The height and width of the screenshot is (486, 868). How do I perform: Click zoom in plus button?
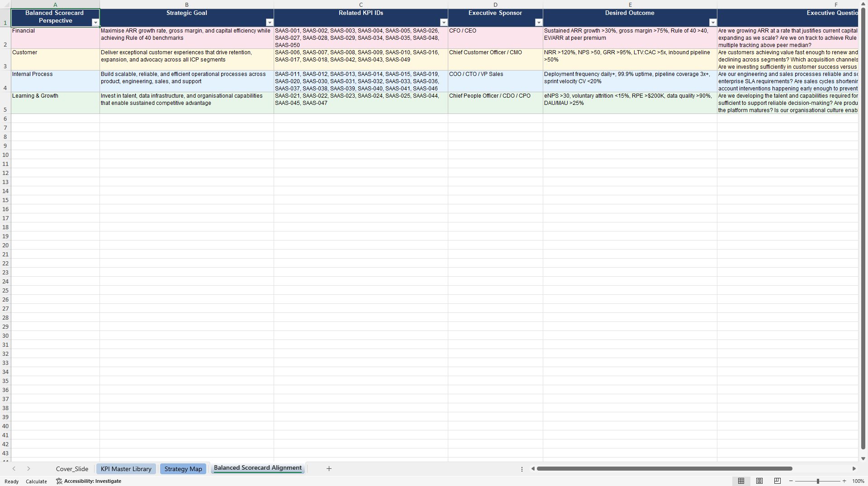tap(844, 481)
